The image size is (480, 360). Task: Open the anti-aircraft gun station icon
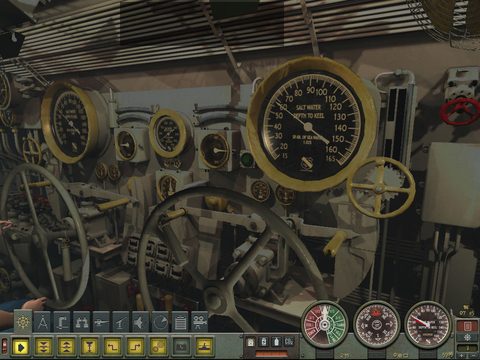tap(121, 322)
